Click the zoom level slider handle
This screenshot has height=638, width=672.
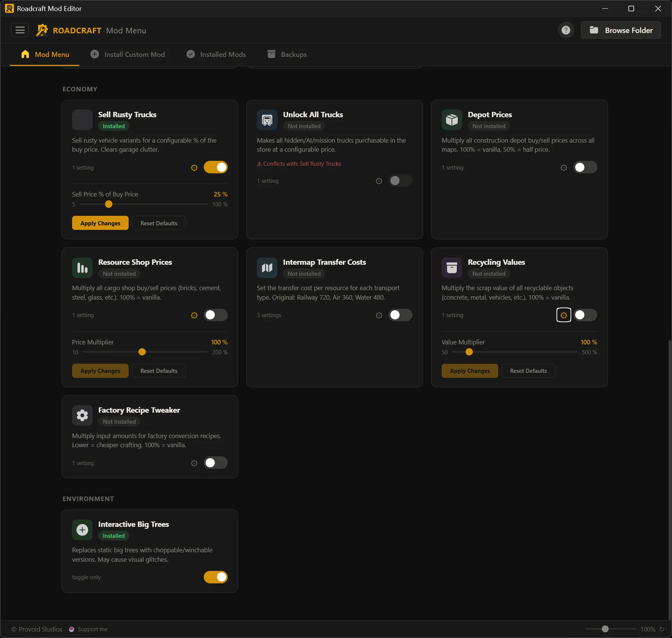point(605,629)
